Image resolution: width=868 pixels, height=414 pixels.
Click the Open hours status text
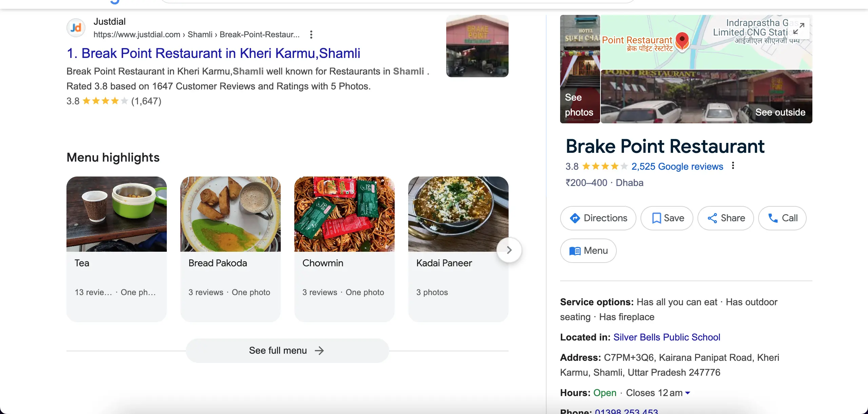click(x=605, y=393)
